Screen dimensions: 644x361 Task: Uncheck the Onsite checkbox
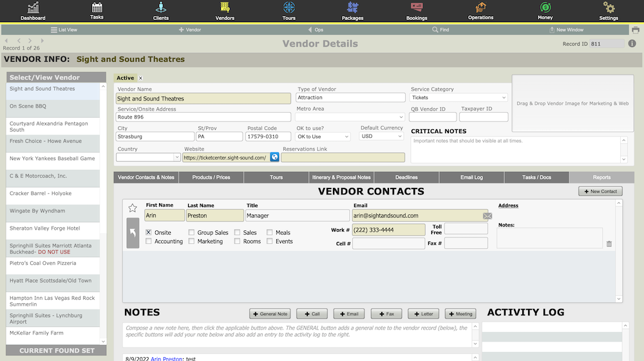pos(149,232)
